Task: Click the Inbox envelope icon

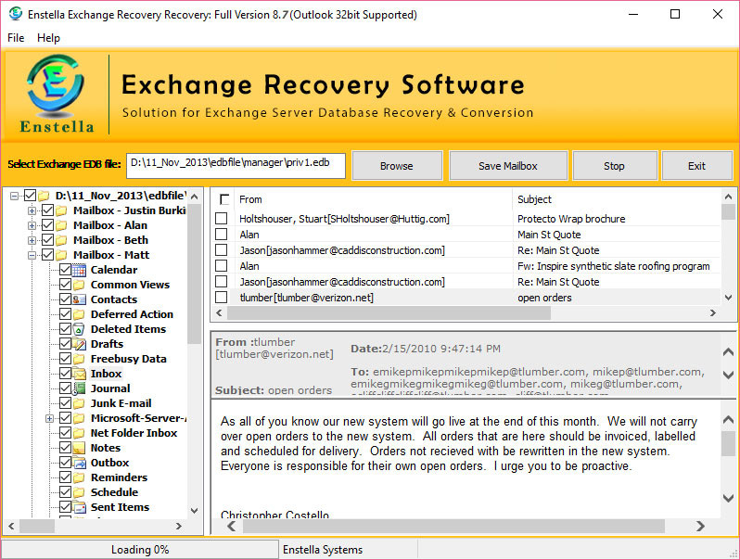Action: coord(80,374)
